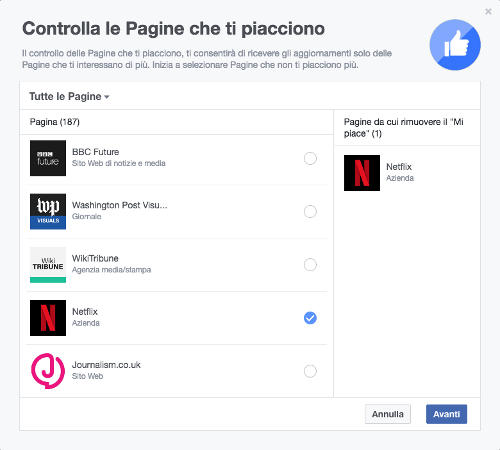Click the Netflix logo in removal panel
Screen dimensions: 500x450
[x=362, y=173]
